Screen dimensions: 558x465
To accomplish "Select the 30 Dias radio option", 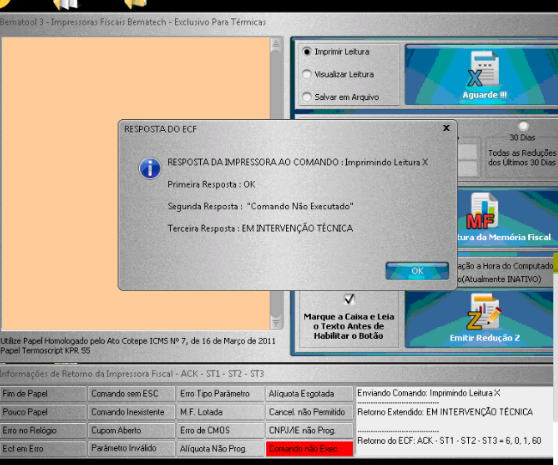I will (x=523, y=126).
